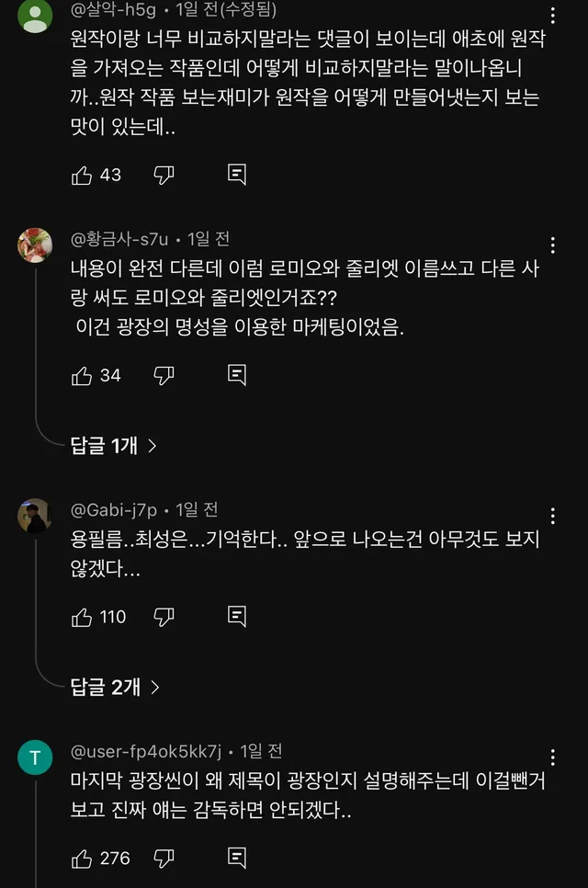This screenshot has width=588, height=888.
Task: Expand 답글 2개 replies thread
Action: pos(115,687)
